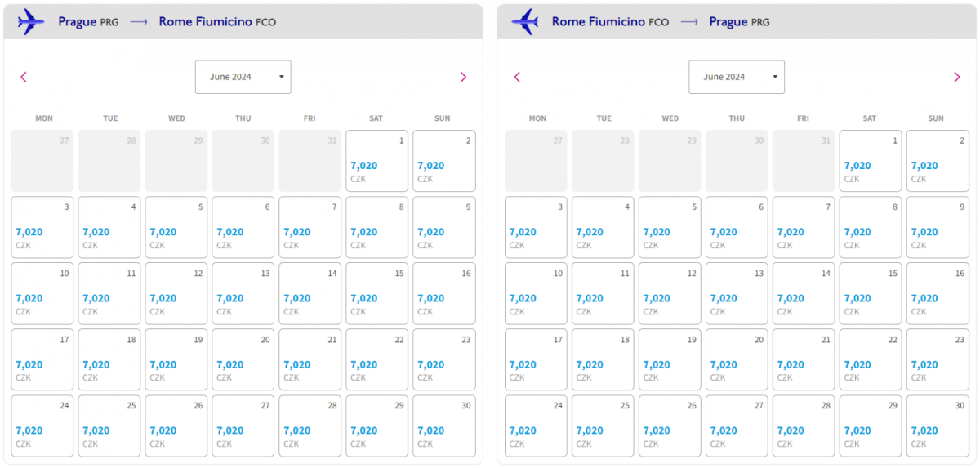Image resolution: width=980 pixels, height=468 pixels.
Task: Click the purple arrow between Rome Fiumicino and Prague
Action: [689, 22]
